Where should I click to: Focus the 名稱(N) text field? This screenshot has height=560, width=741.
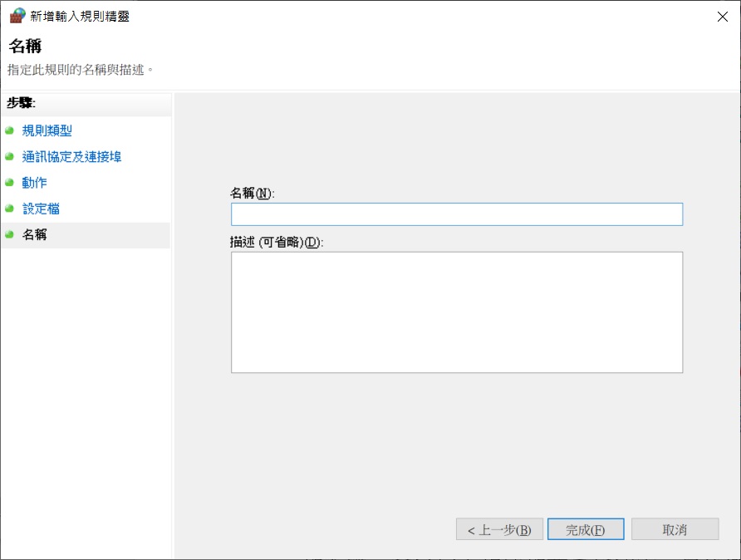click(457, 214)
